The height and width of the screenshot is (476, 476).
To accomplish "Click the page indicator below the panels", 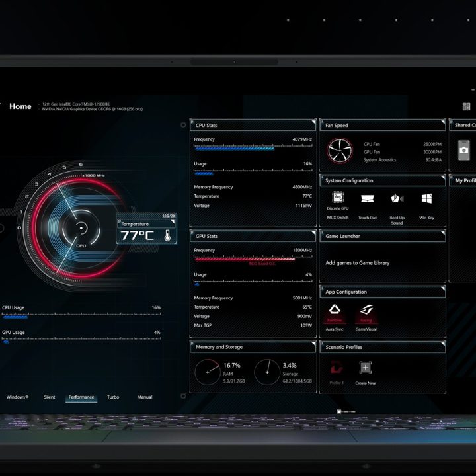I will coord(346,411).
